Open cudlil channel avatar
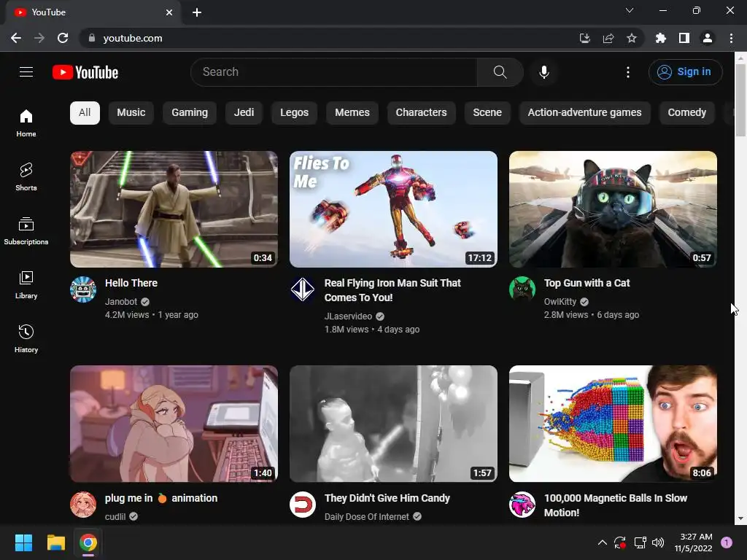 point(83,505)
